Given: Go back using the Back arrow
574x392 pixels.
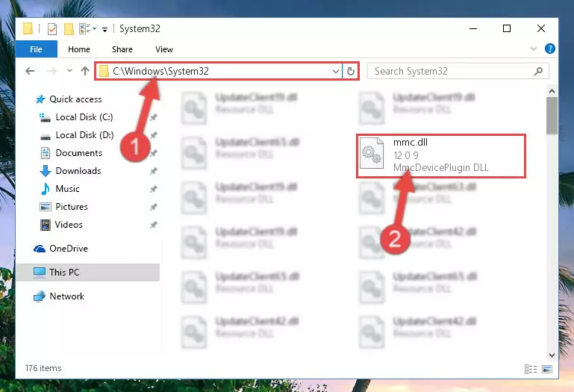Looking at the screenshot, I should click(x=31, y=71).
